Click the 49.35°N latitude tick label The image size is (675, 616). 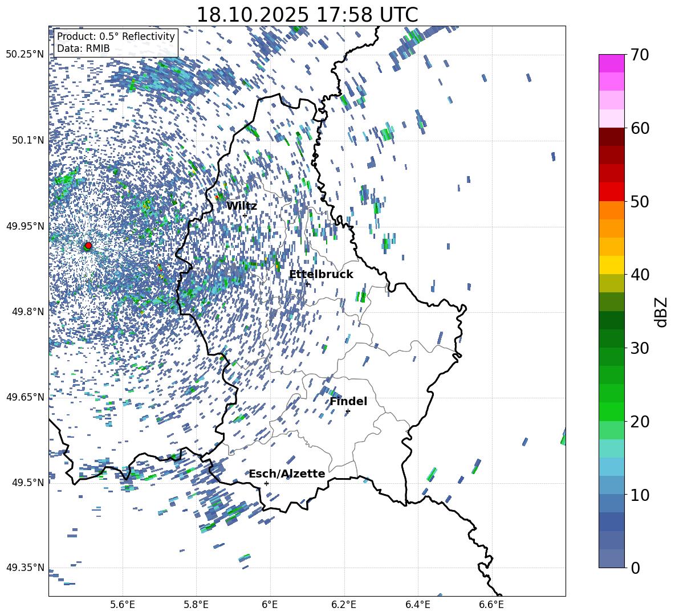pyautogui.click(x=25, y=568)
